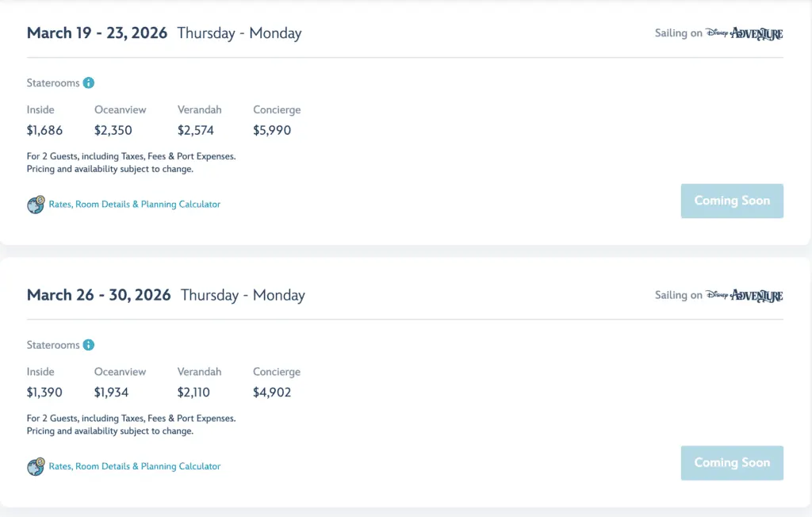Click planning calculator globe icon, March 19 sailing
Viewport: 812px width, 517px height.
point(36,205)
